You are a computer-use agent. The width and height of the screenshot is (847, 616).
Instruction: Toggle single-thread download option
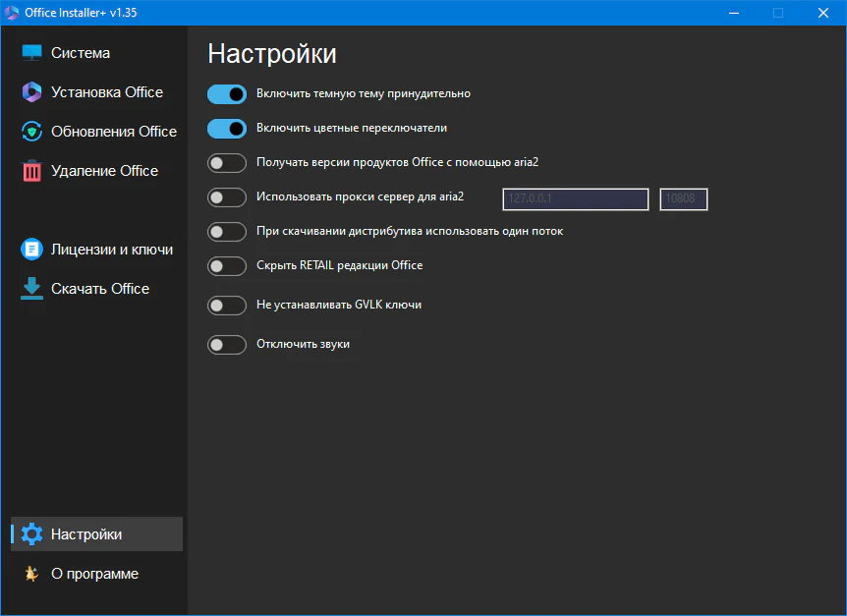point(227,232)
